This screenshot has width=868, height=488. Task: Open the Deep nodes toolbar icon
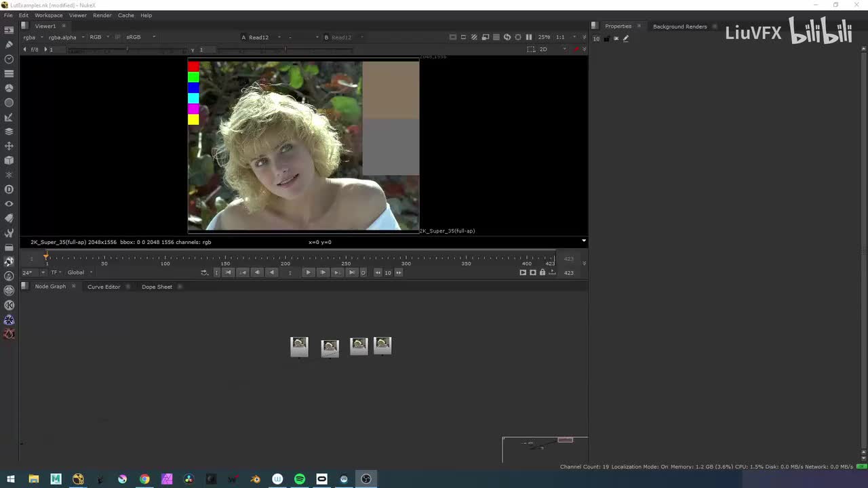tap(9, 189)
